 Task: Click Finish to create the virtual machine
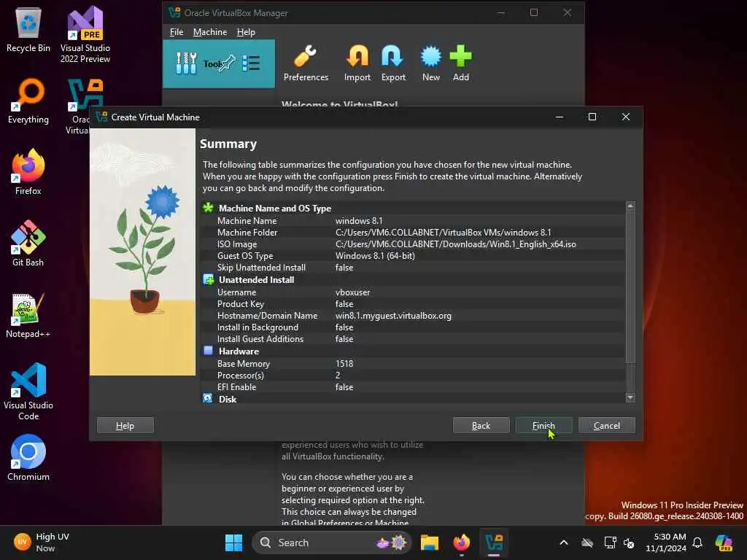point(543,425)
